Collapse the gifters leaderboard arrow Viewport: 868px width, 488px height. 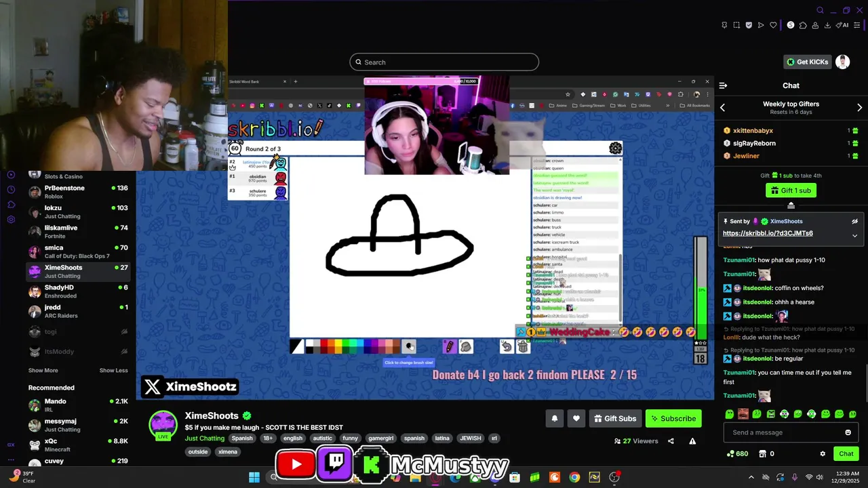pyautogui.click(x=791, y=205)
